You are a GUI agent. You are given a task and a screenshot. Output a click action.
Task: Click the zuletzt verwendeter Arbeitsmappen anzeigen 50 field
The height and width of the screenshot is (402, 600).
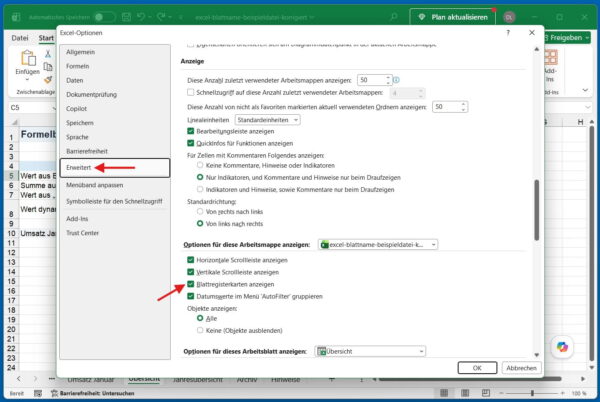[x=374, y=80]
